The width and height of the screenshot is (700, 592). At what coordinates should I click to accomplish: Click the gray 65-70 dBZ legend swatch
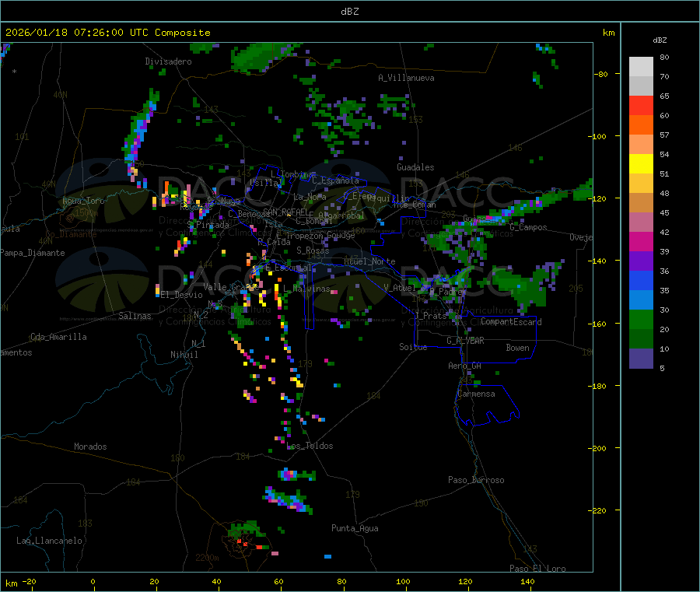point(641,86)
